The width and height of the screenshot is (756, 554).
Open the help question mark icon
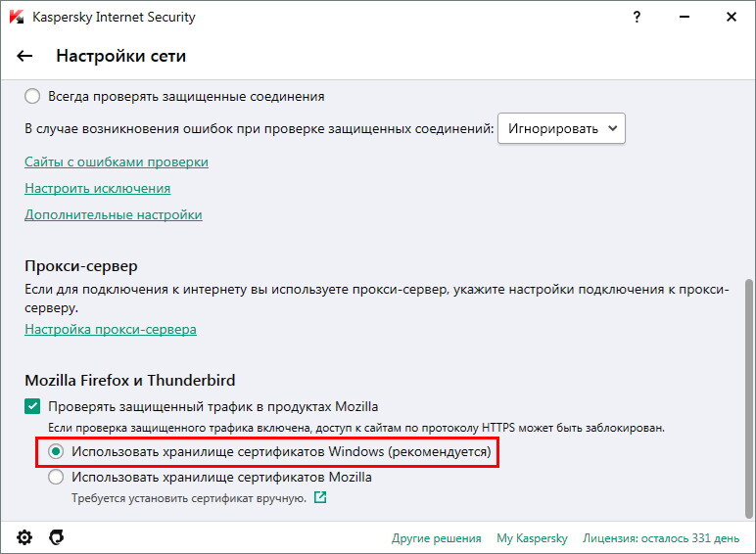pyautogui.click(x=637, y=18)
